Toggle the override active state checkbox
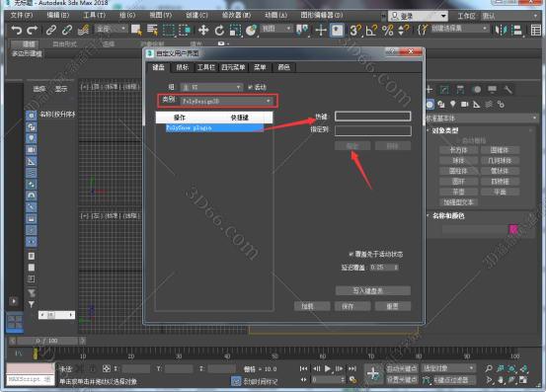546x392 pixels. [351, 254]
